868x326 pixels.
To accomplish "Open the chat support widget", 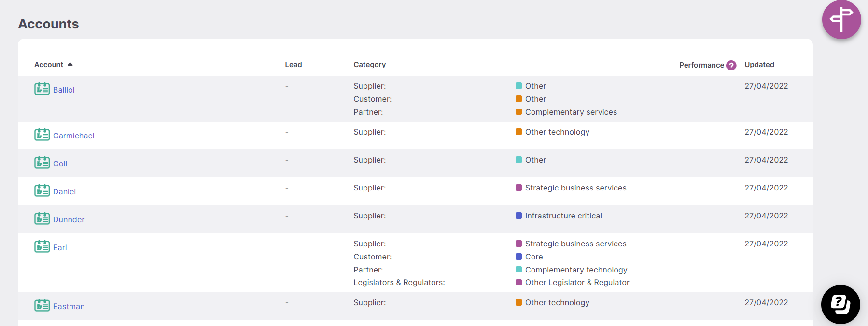I will click(x=840, y=304).
